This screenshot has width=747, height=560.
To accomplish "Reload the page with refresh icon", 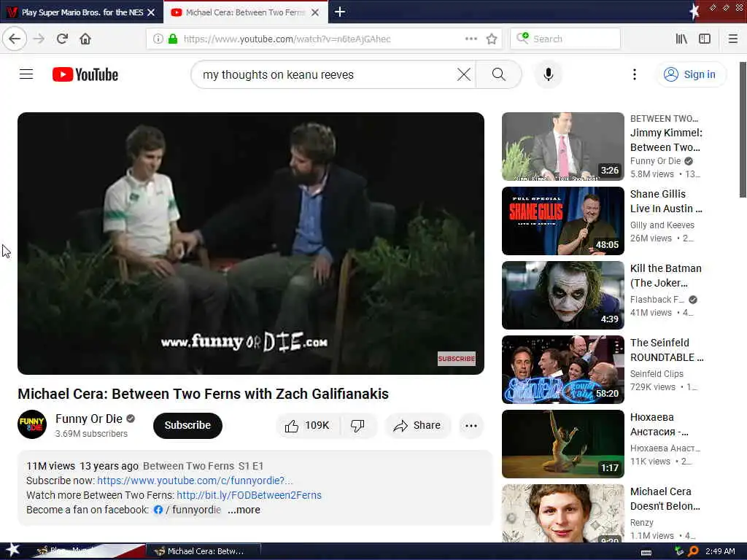I will [62, 39].
